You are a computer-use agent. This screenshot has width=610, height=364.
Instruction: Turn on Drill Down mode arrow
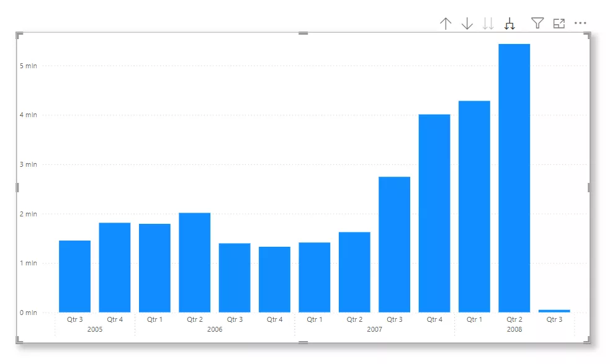pos(467,24)
